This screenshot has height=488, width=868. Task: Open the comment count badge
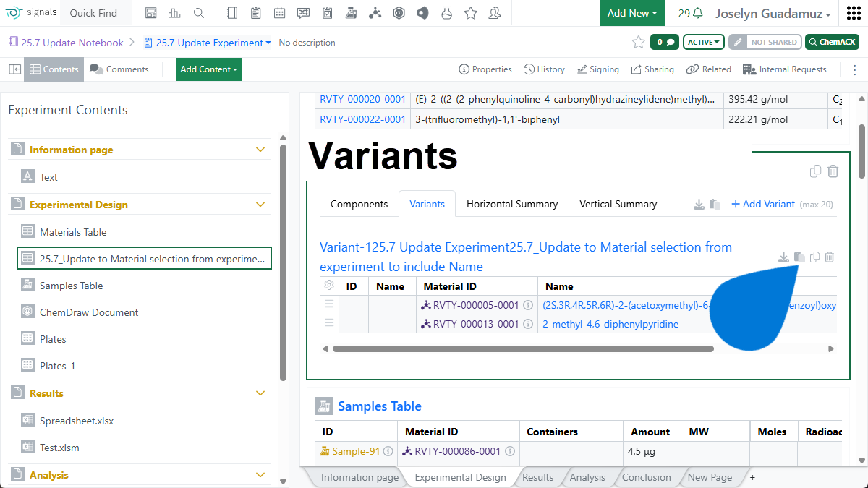[x=665, y=42]
